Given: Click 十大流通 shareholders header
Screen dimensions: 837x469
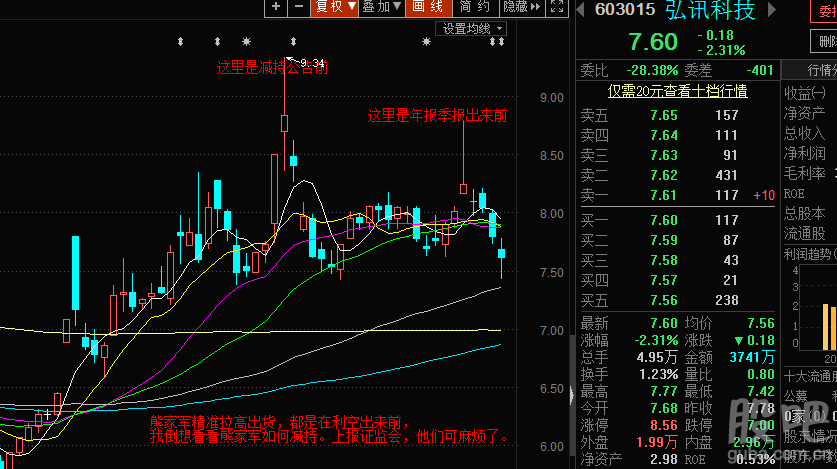Looking at the screenshot, I should coord(810,377).
